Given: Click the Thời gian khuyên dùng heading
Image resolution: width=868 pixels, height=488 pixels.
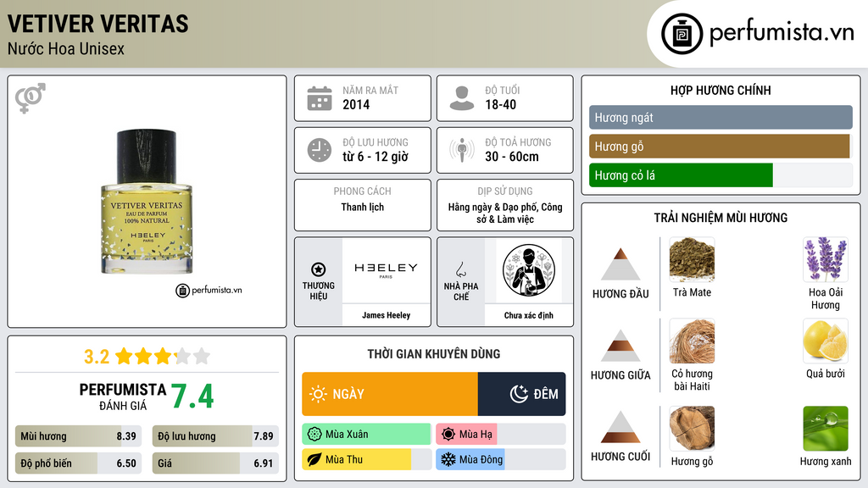Looking at the screenshot, I should 434,354.
